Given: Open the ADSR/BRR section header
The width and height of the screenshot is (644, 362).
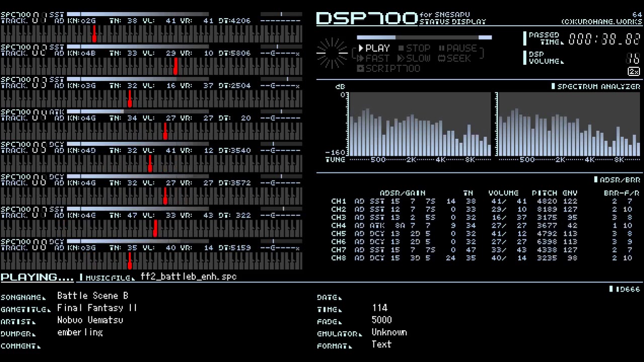Looking at the screenshot, I should click(617, 179).
